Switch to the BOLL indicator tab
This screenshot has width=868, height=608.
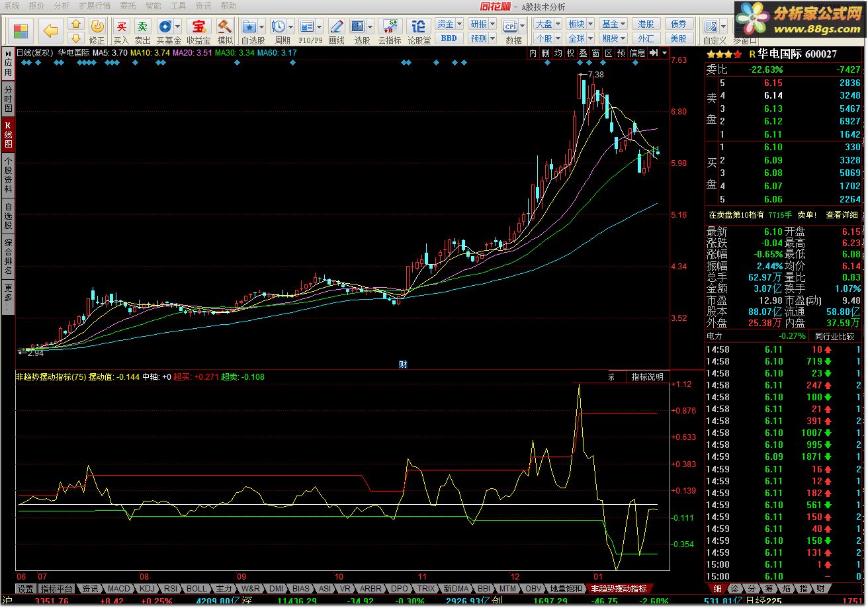pos(196,589)
